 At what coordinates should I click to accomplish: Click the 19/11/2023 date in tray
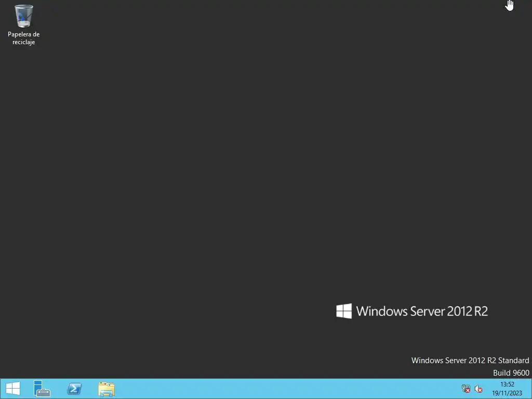tap(507, 394)
